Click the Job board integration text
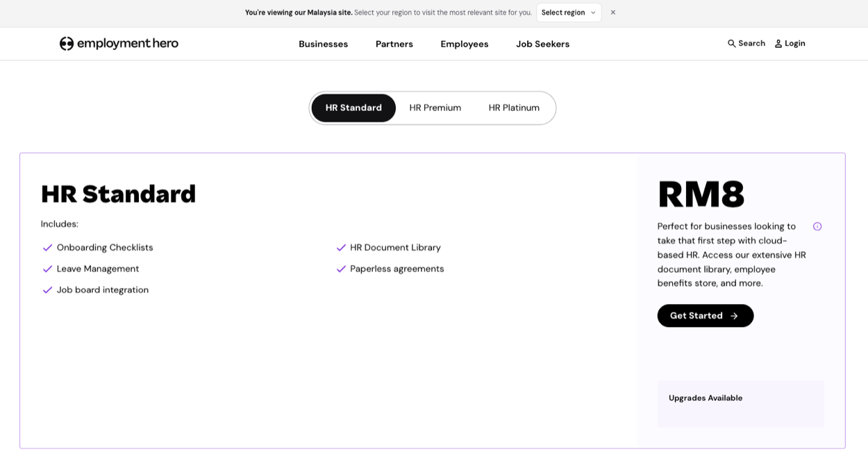 [x=103, y=290]
